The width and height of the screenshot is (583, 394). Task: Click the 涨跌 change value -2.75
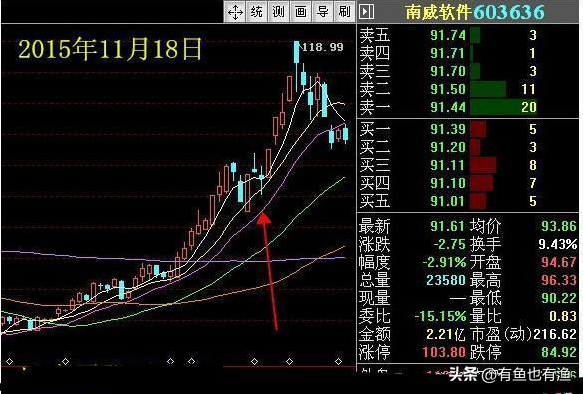[450, 244]
